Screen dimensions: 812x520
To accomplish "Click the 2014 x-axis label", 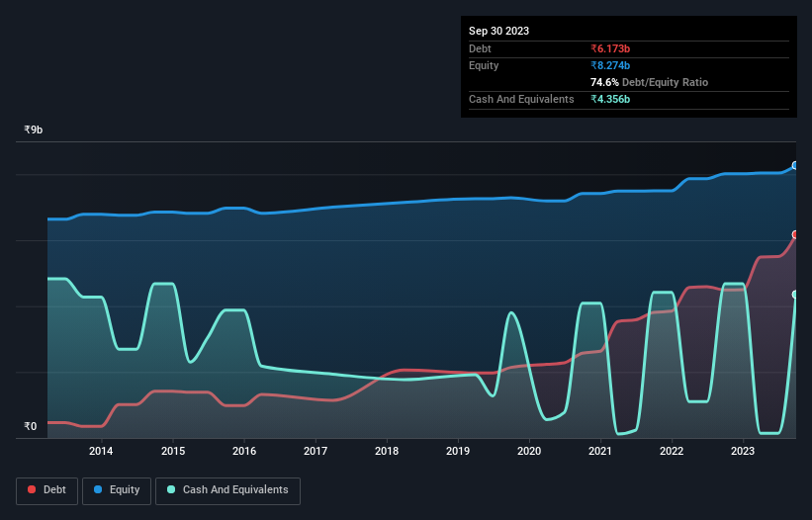I will point(101,451).
